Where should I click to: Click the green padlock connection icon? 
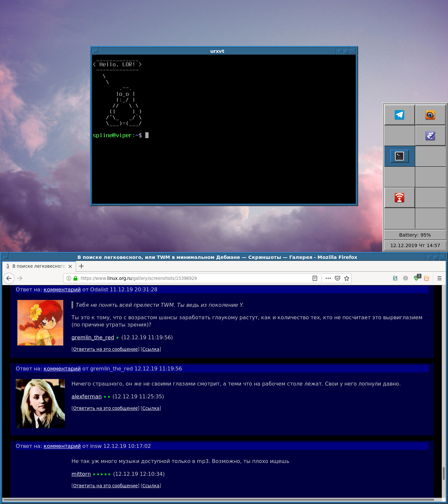[75, 278]
